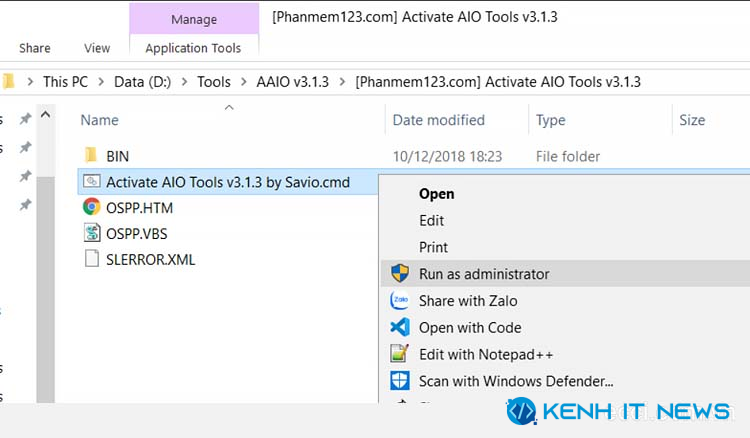
Task: Click the Zalo icon in context menu
Action: [400, 300]
